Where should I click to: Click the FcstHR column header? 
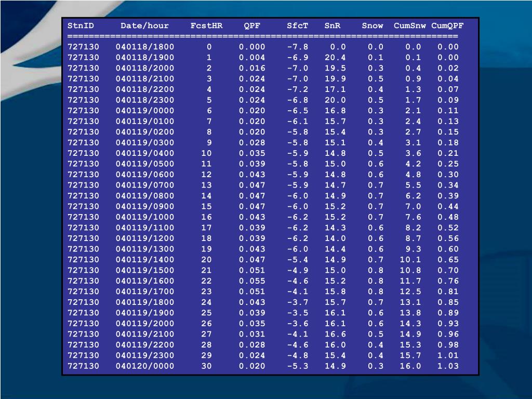tap(206, 25)
